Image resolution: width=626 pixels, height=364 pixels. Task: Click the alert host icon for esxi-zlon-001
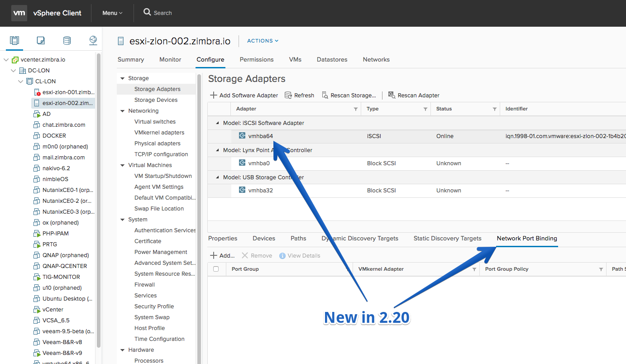[x=37, y=92]
